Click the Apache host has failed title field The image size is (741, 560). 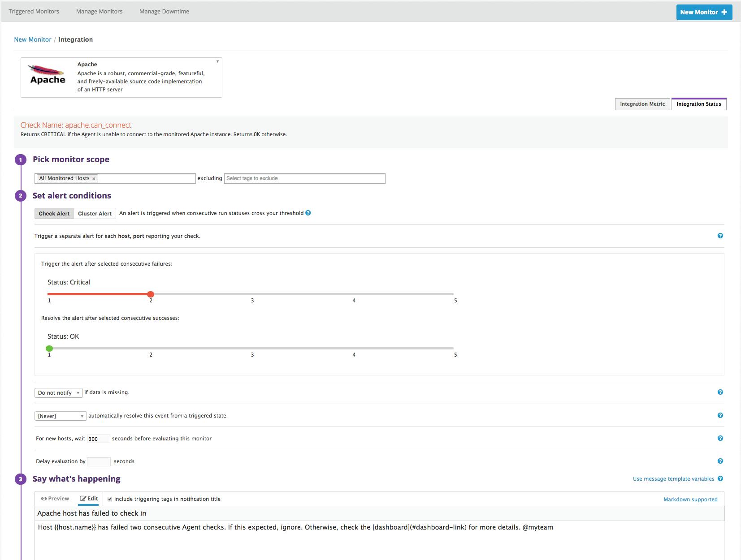point(379,513)
